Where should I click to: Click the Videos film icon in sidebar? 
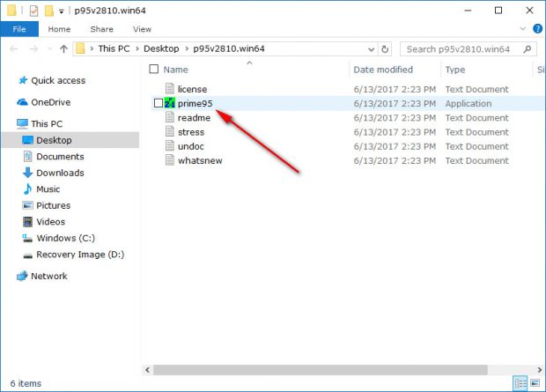click(x=27, y=222)
